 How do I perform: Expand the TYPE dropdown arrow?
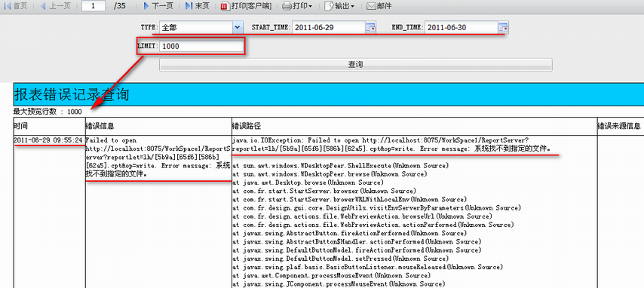pos(238,28)
